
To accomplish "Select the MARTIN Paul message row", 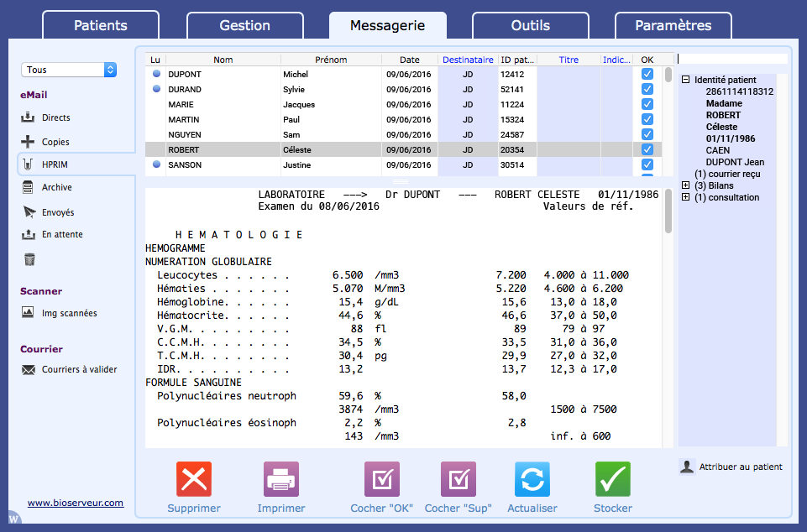I will coord(403,119).
